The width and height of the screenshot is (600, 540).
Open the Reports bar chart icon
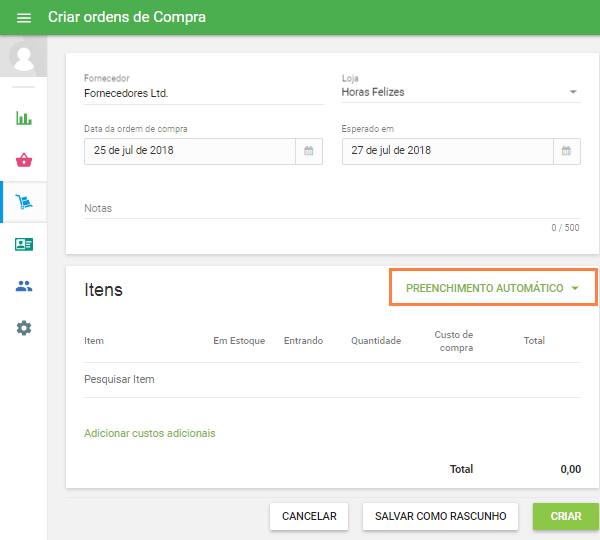coord(24,118)
